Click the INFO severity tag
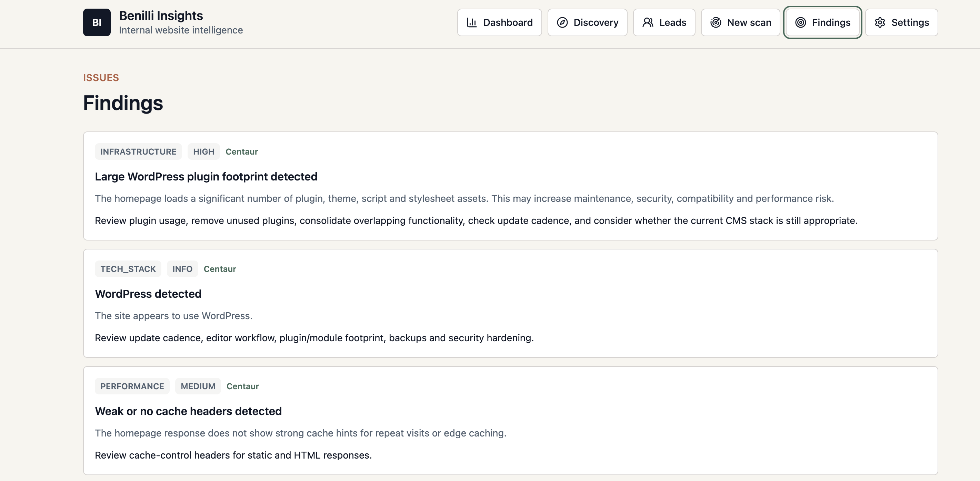Screen dimensions: 980x481 point(182,269)
